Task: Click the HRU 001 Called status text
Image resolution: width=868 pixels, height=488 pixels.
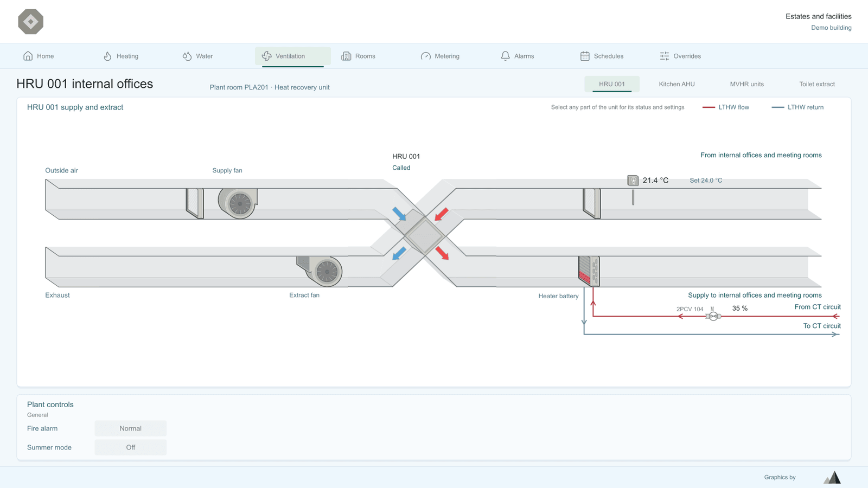Action: (401, 168)
